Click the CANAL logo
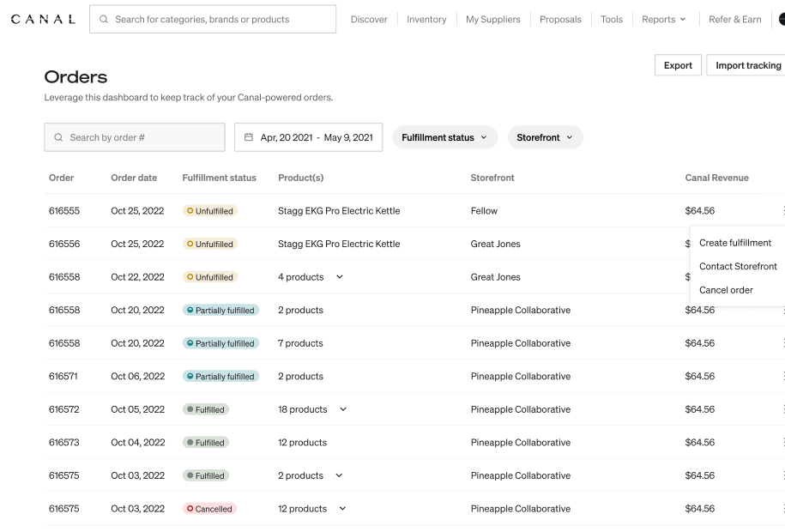Screen dimensions: 785x532 (x=43, y=20)
